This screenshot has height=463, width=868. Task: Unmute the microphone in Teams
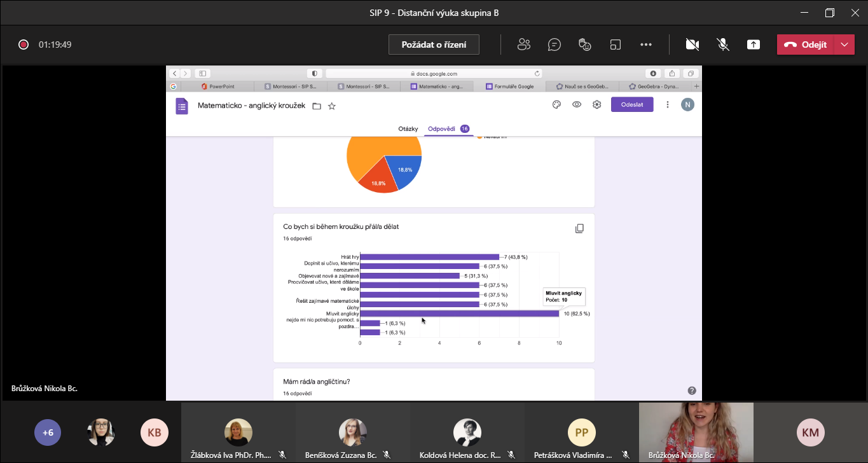723,45
